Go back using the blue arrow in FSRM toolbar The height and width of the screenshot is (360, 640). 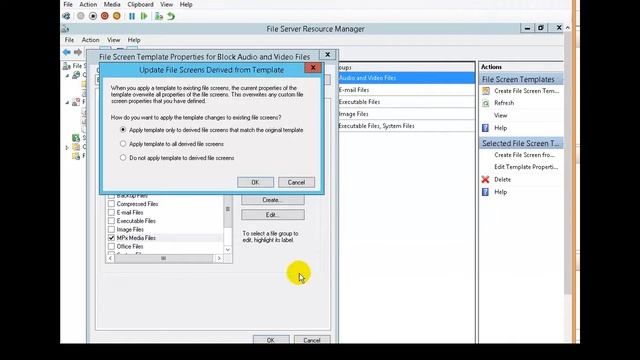click(67, 52)
